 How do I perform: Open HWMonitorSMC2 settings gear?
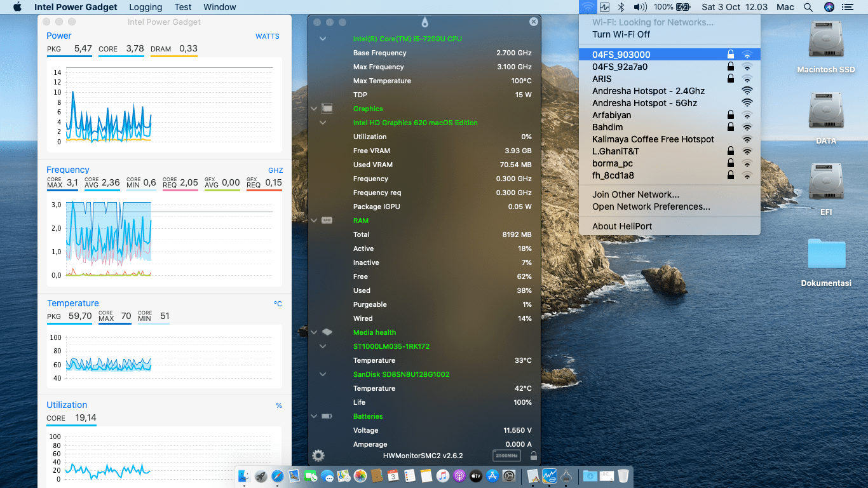(318, 456)
